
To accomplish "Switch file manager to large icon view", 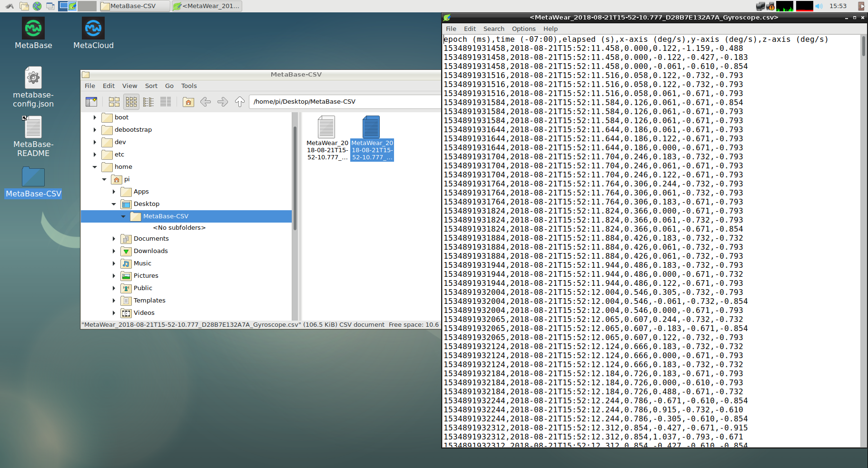I will (x=114, y=102).
